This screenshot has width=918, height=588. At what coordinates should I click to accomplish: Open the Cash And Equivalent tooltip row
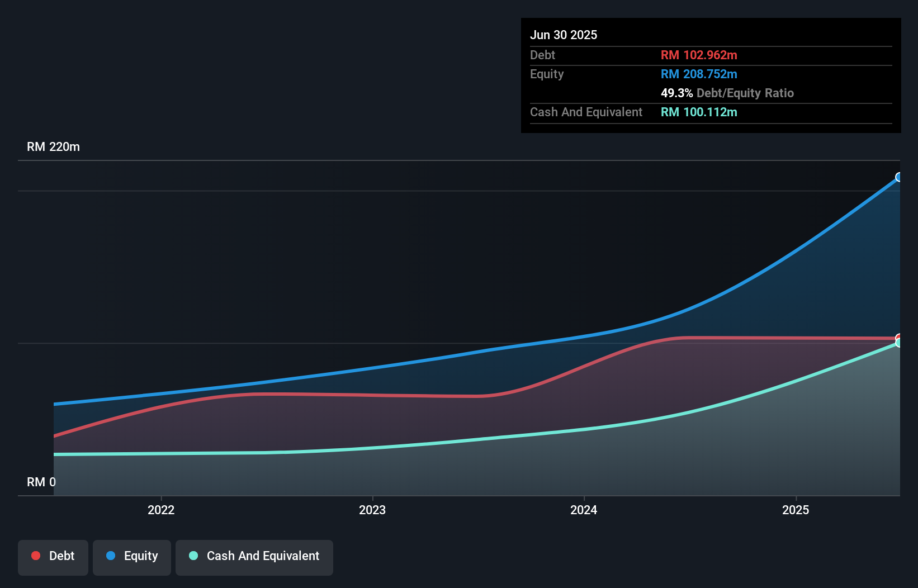(585, 112)
